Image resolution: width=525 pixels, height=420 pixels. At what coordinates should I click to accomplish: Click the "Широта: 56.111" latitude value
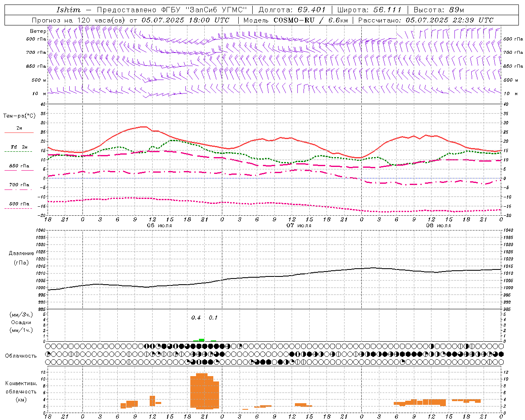click(x=369, y=10)
